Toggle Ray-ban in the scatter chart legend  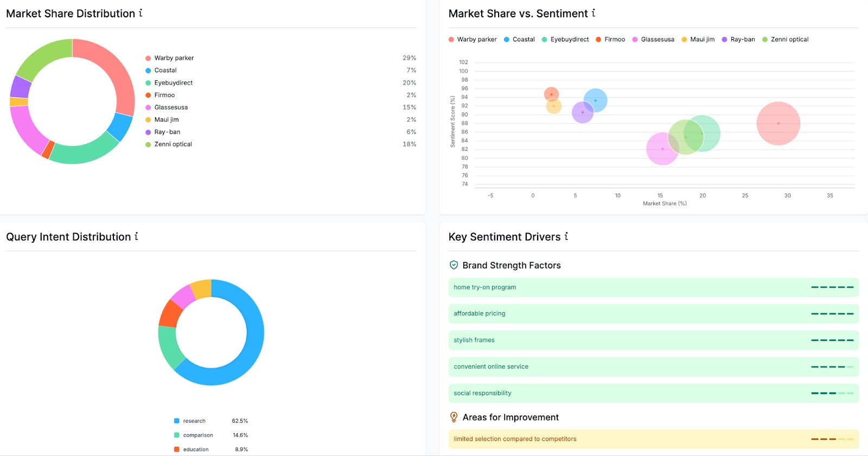click(x=738, y=39)
